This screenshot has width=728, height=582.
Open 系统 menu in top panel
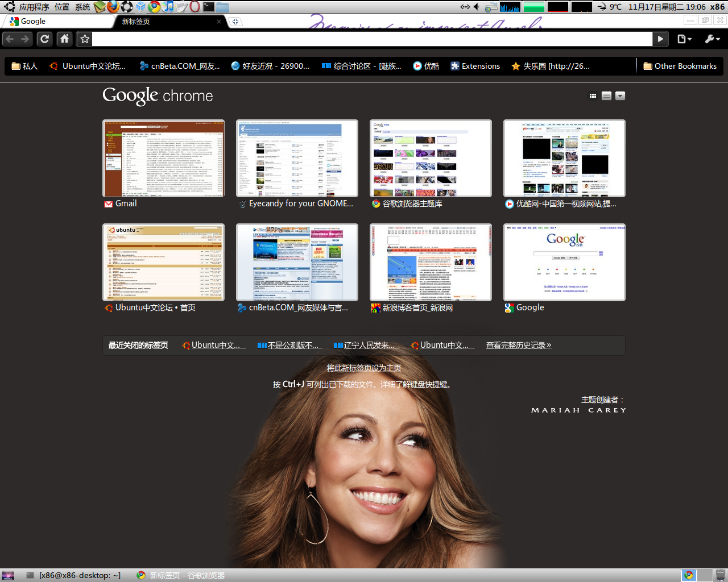tap(82, 7)
